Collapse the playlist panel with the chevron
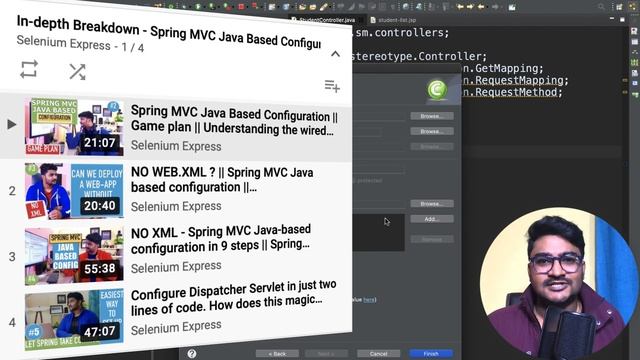Image resolution: width=640 pixels, height=360 pixels. click(x=335, y=54)
